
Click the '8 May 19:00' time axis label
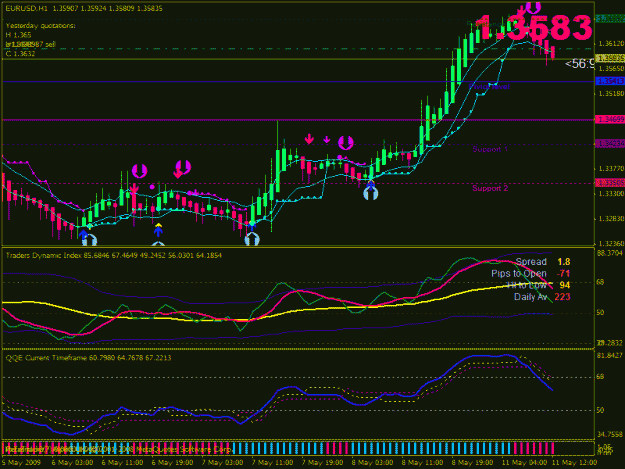tap(472, 463)
